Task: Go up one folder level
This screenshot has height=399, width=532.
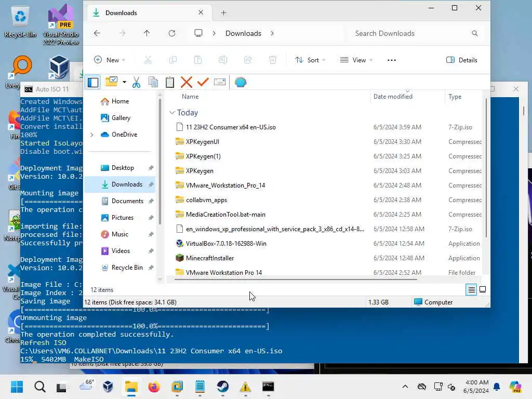Action: [x=147, y=33]
